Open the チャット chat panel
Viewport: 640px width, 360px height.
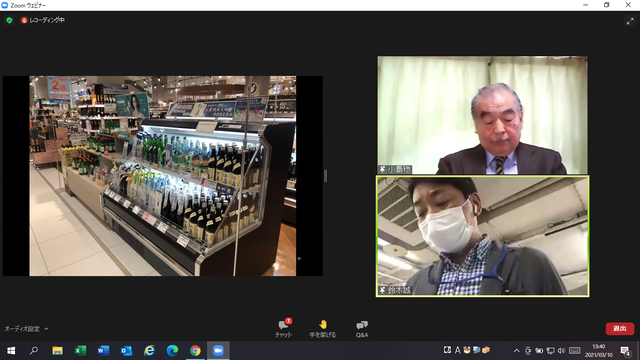tap(283, 329)
